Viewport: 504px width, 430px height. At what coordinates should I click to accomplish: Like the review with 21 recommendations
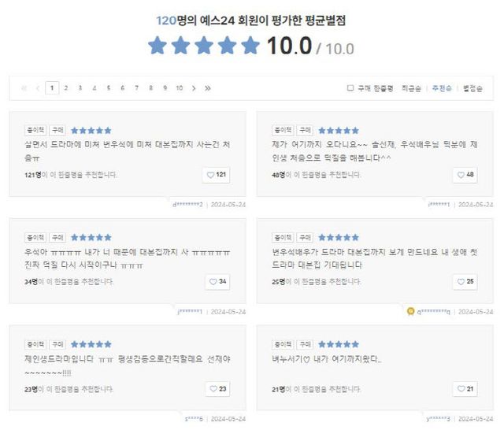(x=466, y=388)
